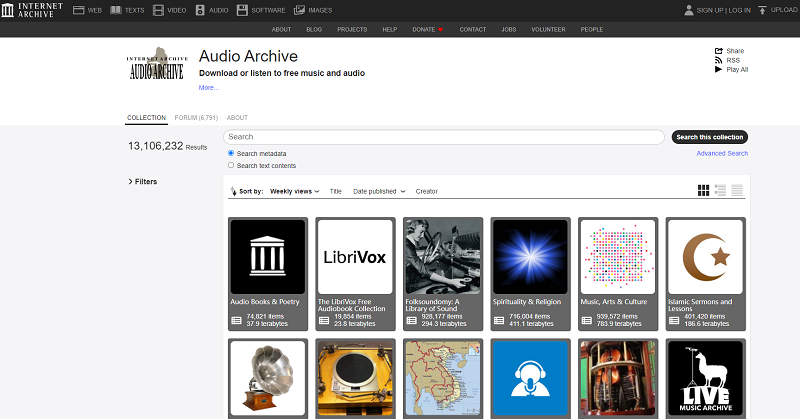Open the Volunteer menu item
Screen dimensions: 800x419
coord(548,30)
